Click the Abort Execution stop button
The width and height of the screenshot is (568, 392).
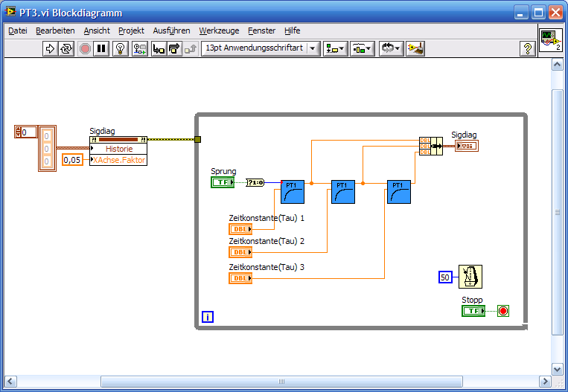pos(85,48)
